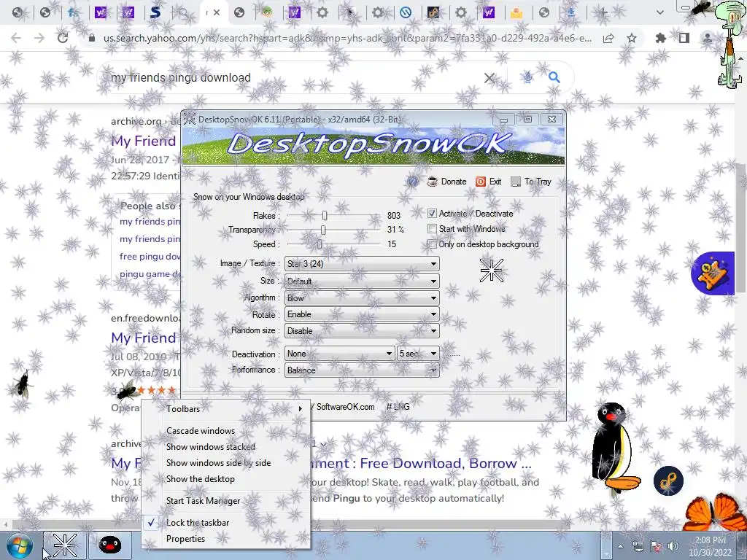
Task: Open the network tray icon
Action: (x=638, y=546)
